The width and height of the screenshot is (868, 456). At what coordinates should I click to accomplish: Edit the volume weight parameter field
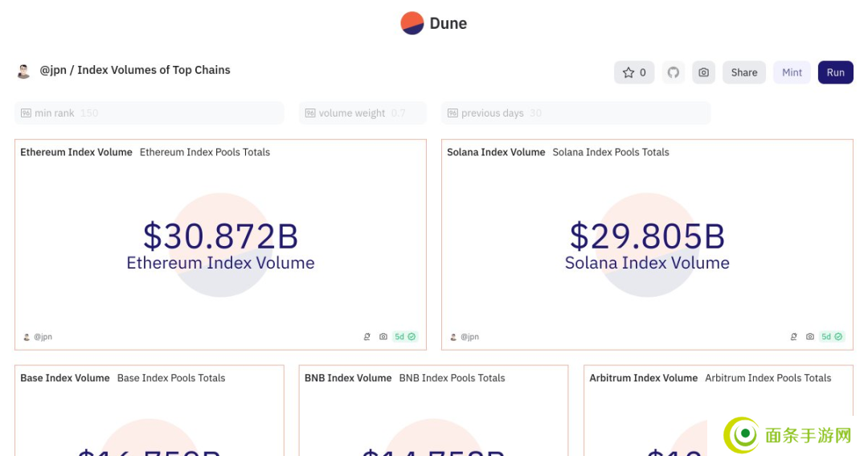point(362,113)
